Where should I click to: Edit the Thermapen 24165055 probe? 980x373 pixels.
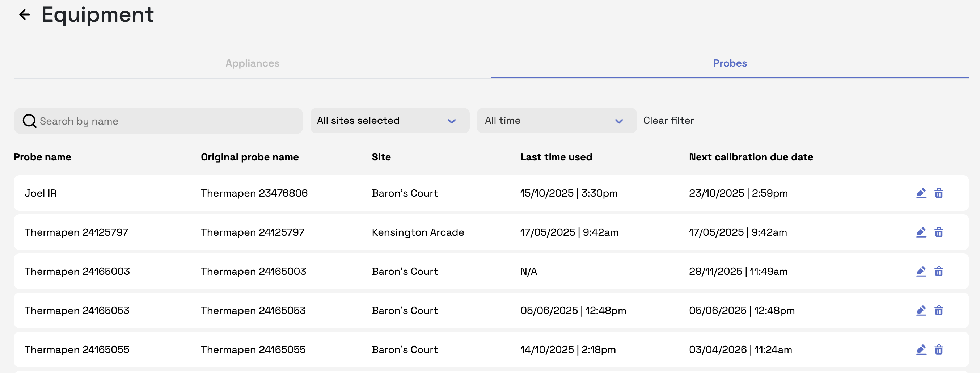(921, 350)
